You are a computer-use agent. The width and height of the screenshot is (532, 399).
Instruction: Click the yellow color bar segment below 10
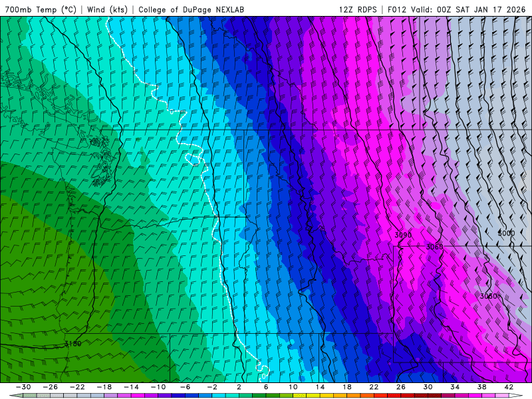click(300, 396)
